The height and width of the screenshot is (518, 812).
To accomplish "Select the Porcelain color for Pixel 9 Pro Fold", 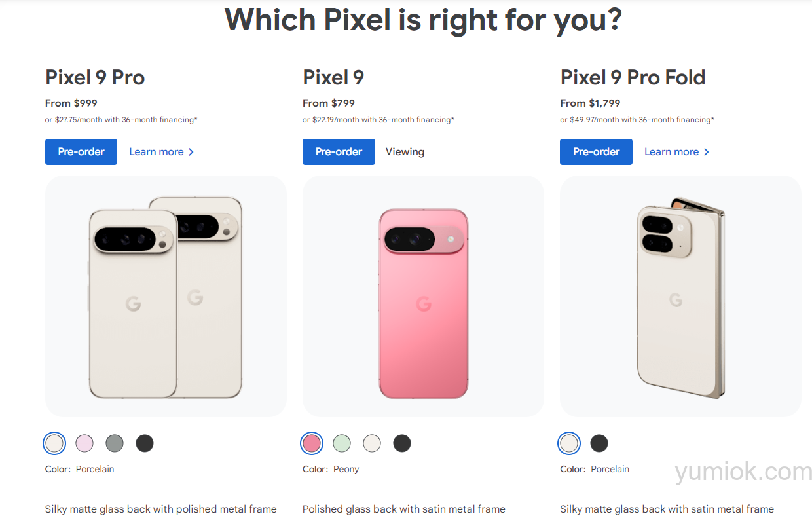I will tap(569, 443).
